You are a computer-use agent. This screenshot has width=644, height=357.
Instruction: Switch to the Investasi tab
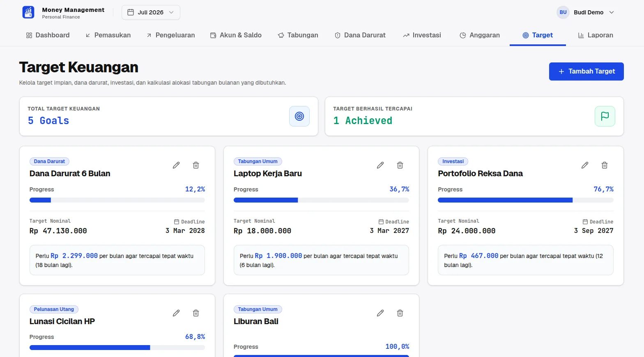pos(422,35)
